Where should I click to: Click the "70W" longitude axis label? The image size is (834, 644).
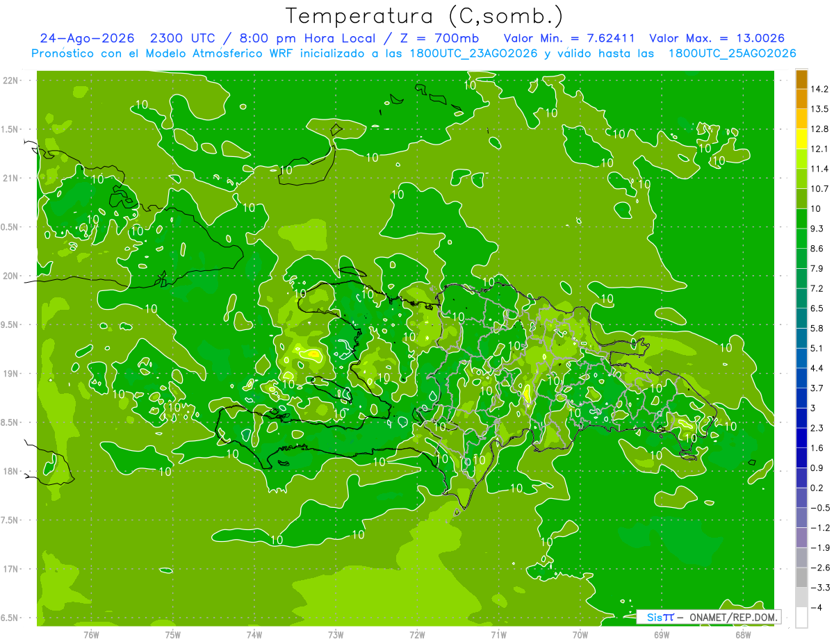pyautogui.click(x=580, y=634)
